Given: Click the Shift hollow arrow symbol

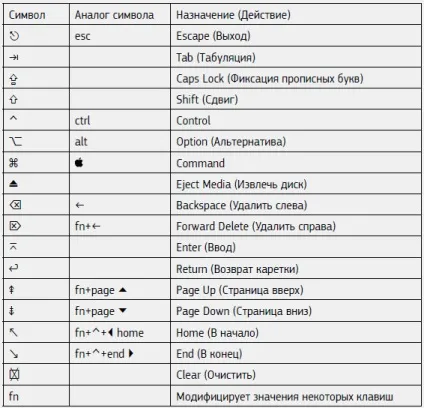Looking at the screenshot, I should tap(13, 99).
